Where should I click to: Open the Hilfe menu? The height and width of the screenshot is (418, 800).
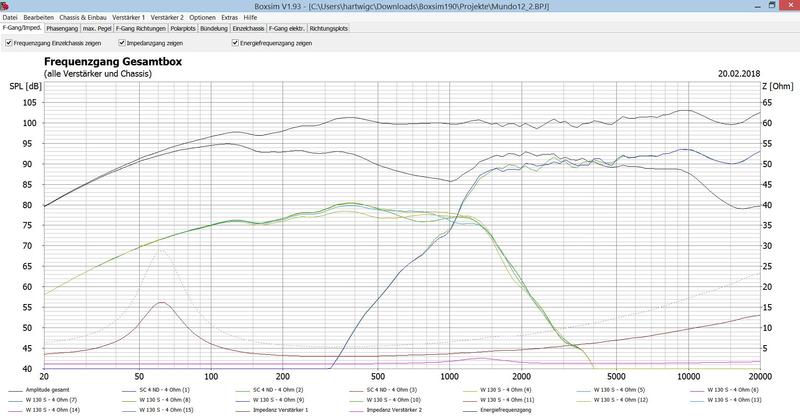251,17
